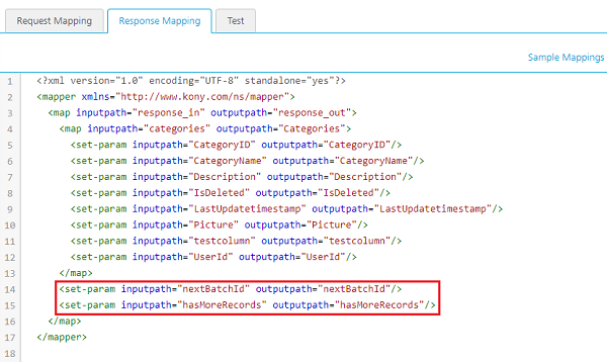Place cursor on the CategoryID set-param line
Viewport: 607px width, 362px height.
click(x=236, y=145)
